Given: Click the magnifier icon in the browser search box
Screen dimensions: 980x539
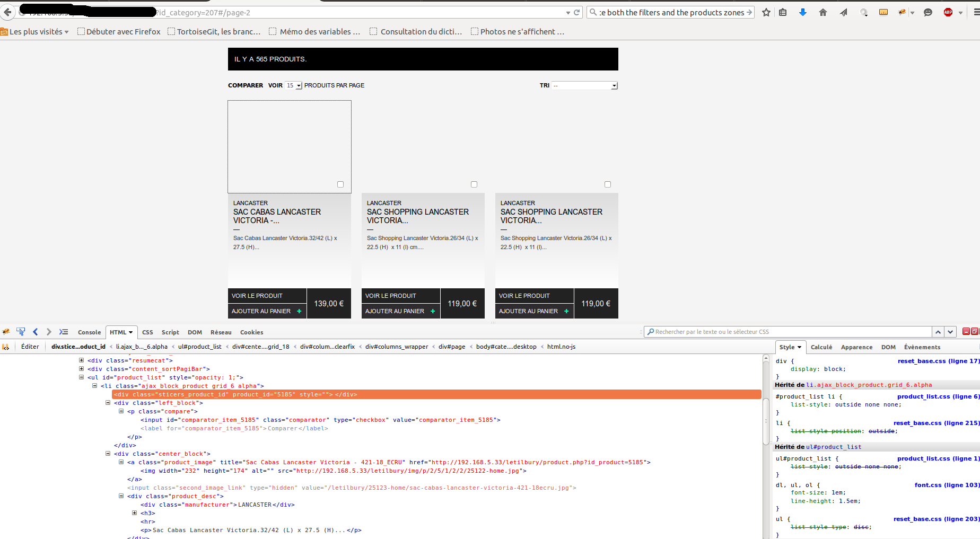Looking at the screenshot, I should point(593,12).
